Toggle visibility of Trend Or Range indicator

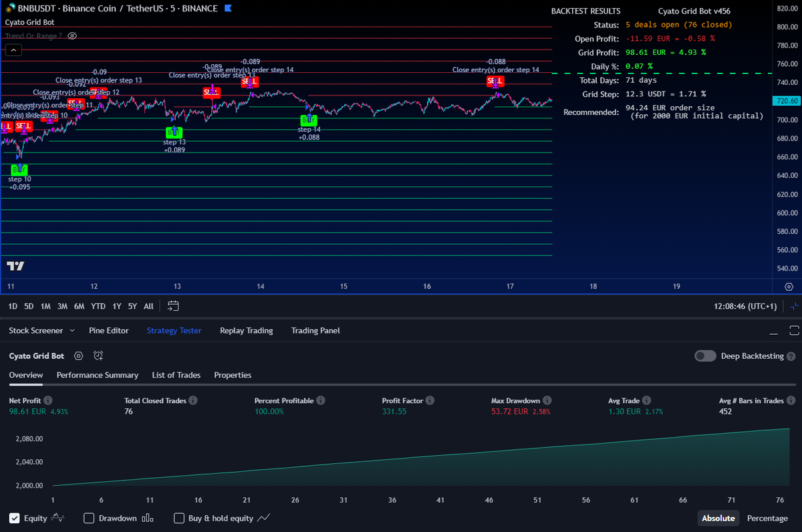73,35
